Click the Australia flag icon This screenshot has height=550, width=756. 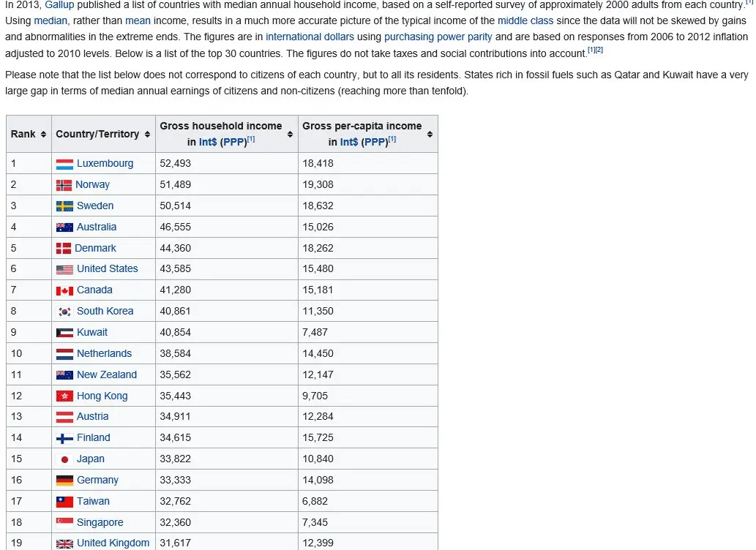pyautogui.click(x=64, y=227)
